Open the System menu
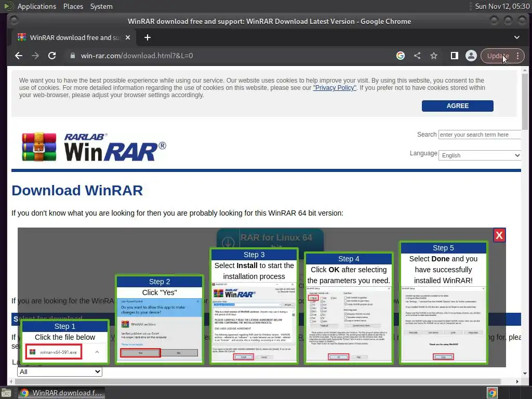Viewport: 532px width, 399px height. click(x=101, y=6)
